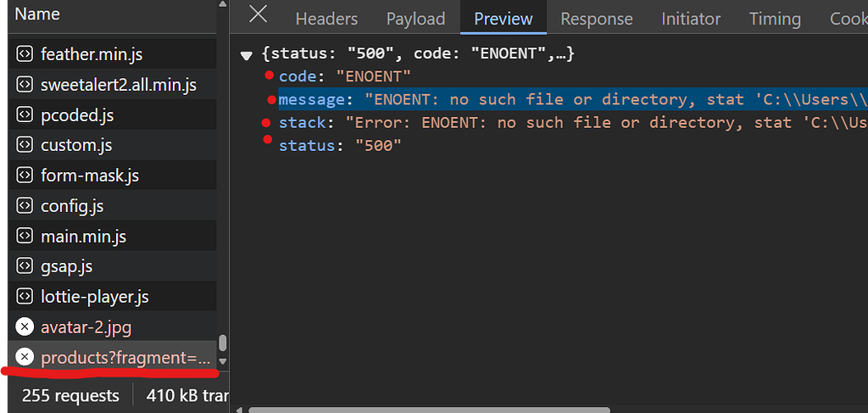Image resolution: width=868 pixels, height=413 pixels.
Task: Select the pcoded.js request
Action: (x=112, y=115)
